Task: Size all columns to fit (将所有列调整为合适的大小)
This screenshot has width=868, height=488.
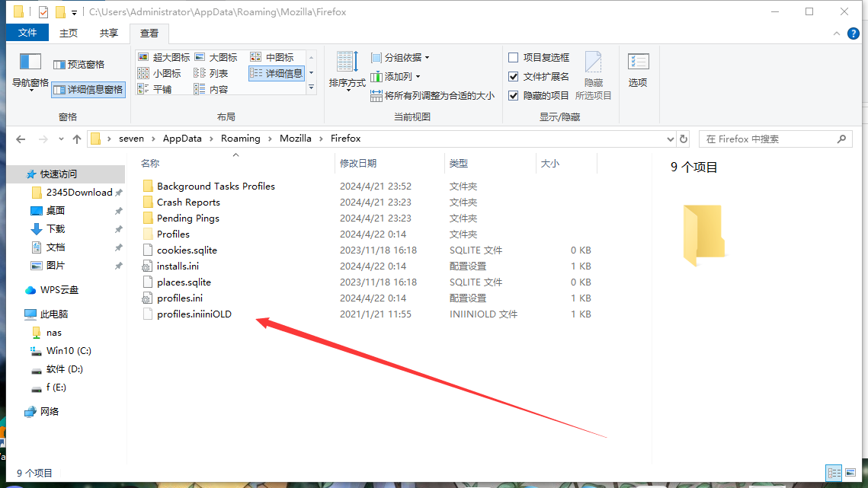Action: pos(432,96)
